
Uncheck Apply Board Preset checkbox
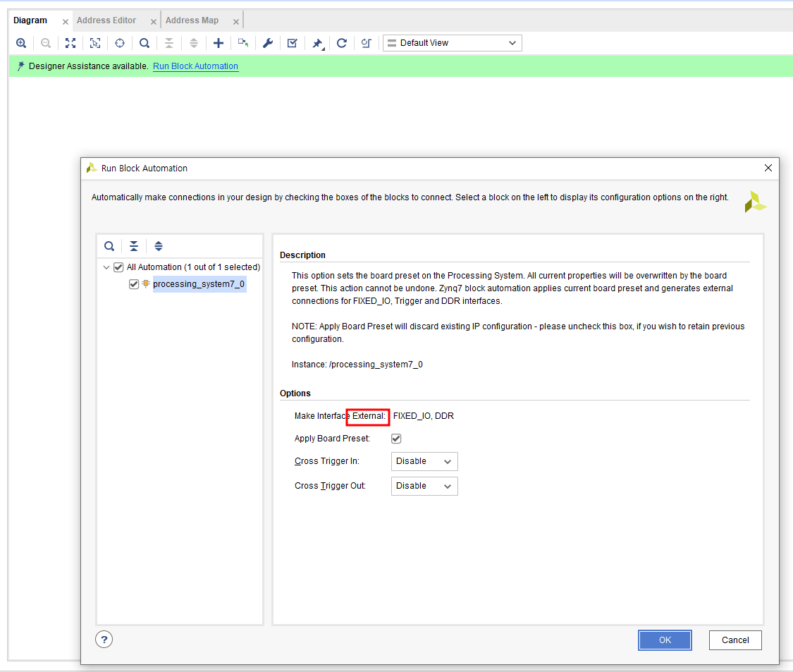click(x=396, y=439)
